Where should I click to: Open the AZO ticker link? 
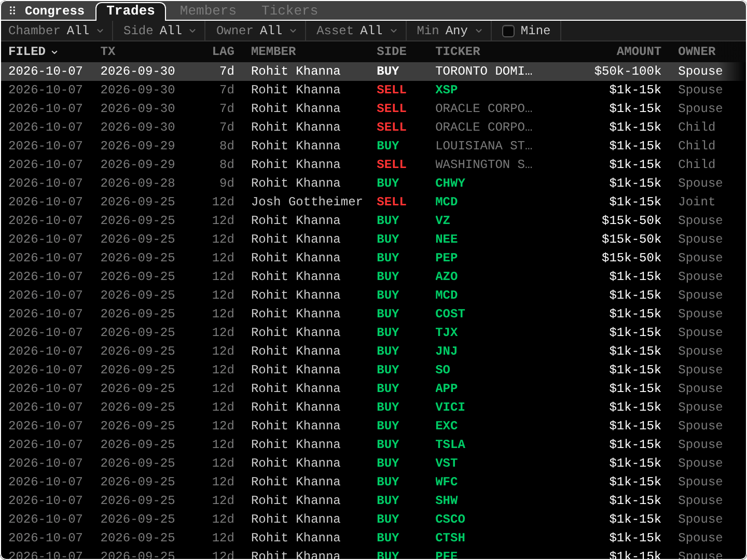pos(447,276)
